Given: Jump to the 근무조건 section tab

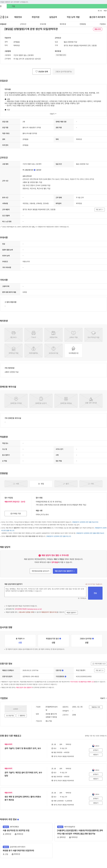Looking at the screenshot, I should (x=23, y=24).
